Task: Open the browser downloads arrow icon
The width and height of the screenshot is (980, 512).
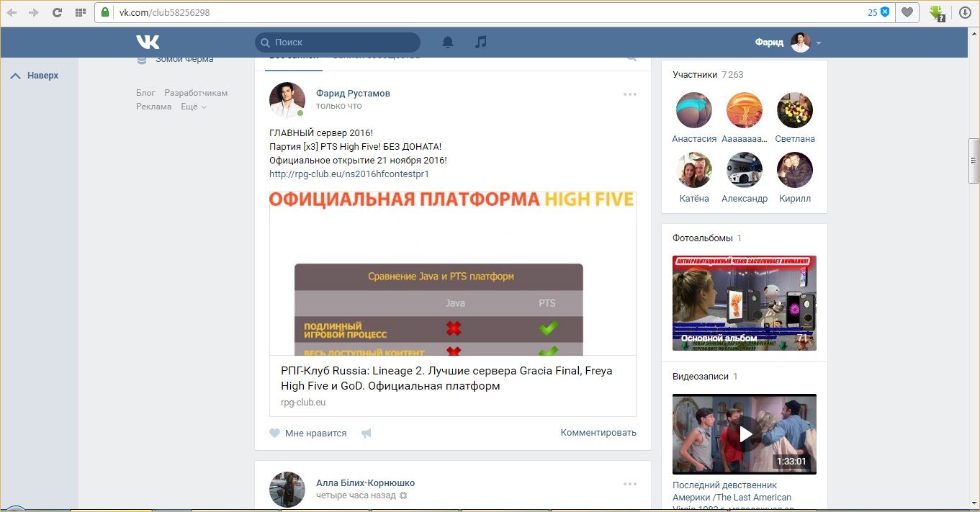Action: pyautogui.click(x=965, y=12)
